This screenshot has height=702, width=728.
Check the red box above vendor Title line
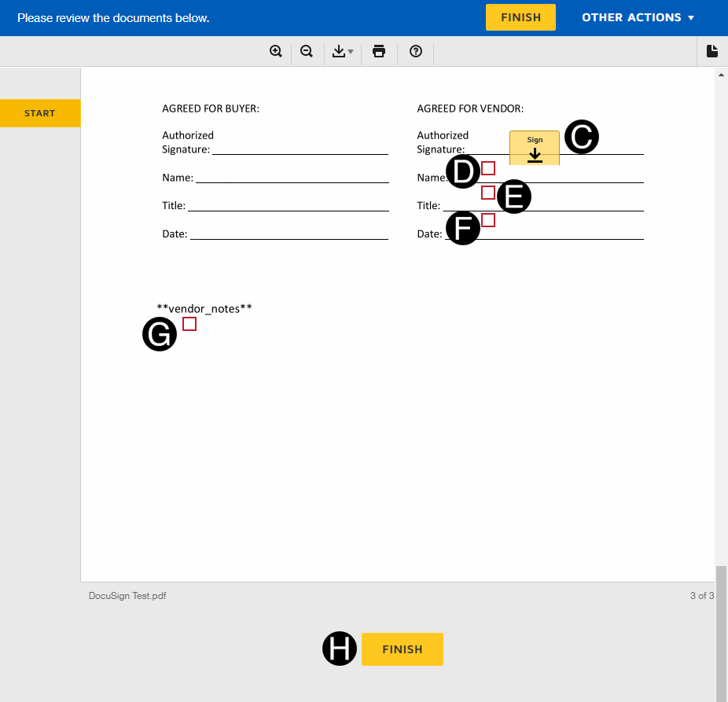click(x=488, y=193)
